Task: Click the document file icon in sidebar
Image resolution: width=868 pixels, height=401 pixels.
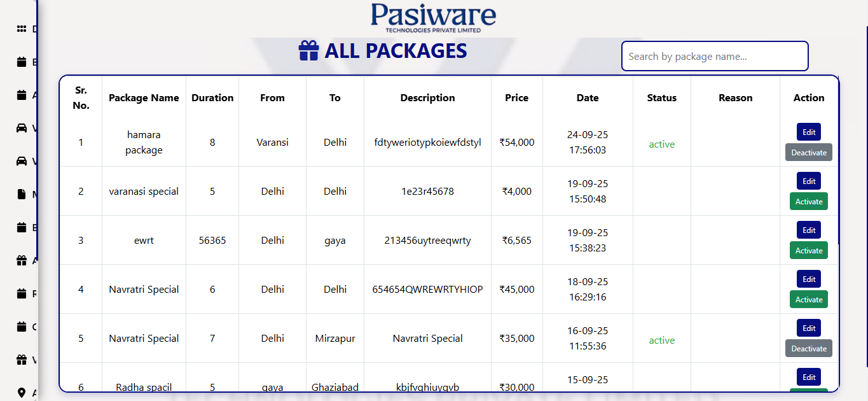Action: tap(22, 194)
